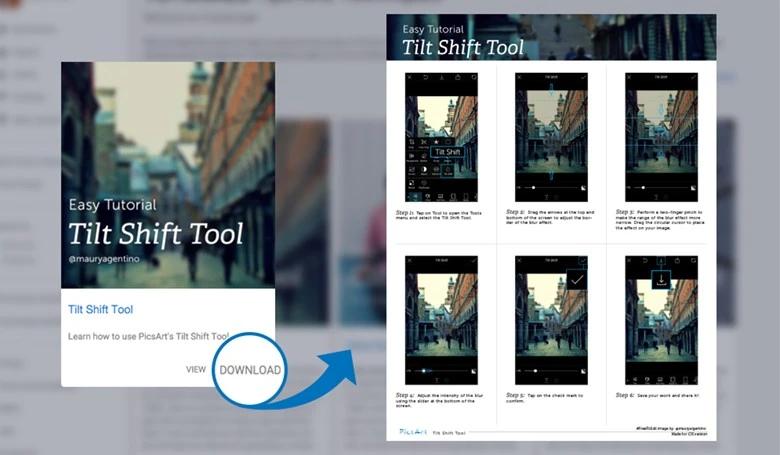Click the blur intensity slider in Step 4

(x=442, y=371)
